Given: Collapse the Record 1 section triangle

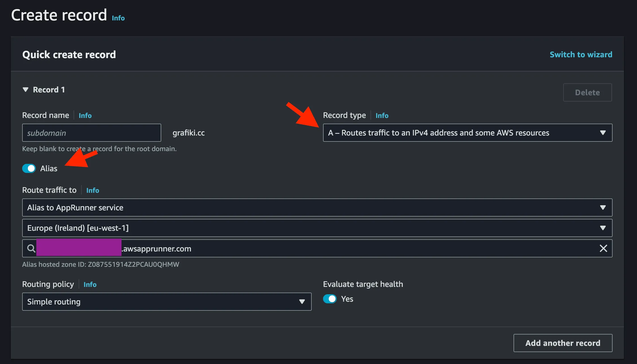Looking at the screenshot, I should (26, 90).
